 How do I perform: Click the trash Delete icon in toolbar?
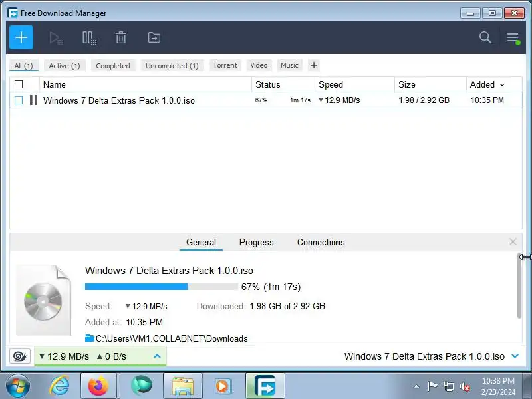121,37
